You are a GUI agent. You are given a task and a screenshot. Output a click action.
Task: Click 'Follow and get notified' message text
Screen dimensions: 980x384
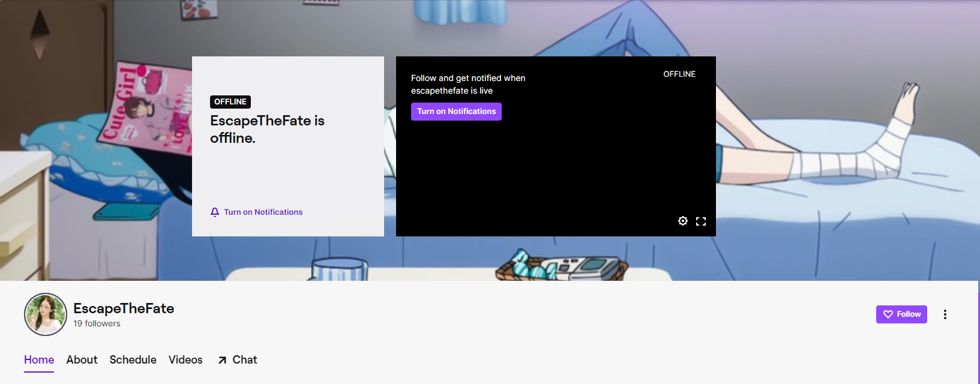pos(468,85)
